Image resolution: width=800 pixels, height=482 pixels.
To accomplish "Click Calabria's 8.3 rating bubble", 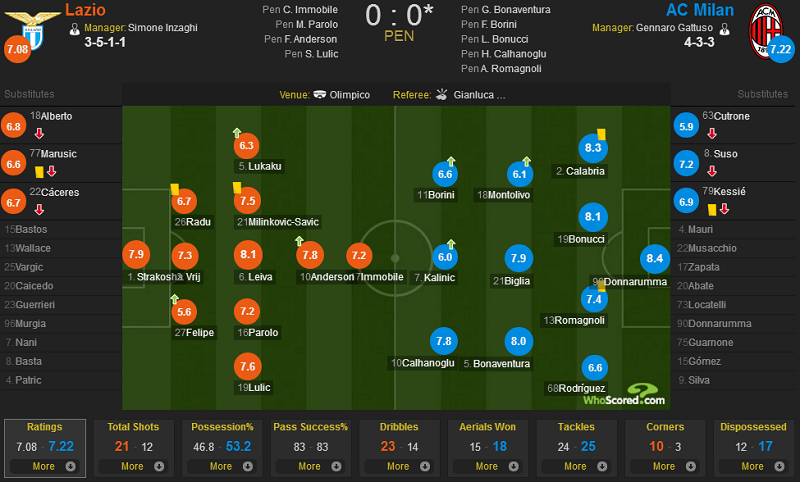I will click(592, 148).
